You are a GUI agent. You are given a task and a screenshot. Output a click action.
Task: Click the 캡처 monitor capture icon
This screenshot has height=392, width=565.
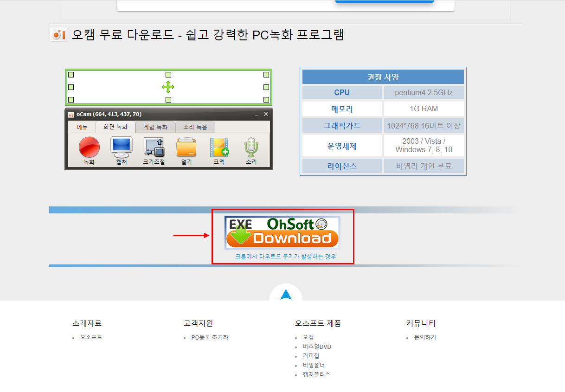[x=122, y=148]
